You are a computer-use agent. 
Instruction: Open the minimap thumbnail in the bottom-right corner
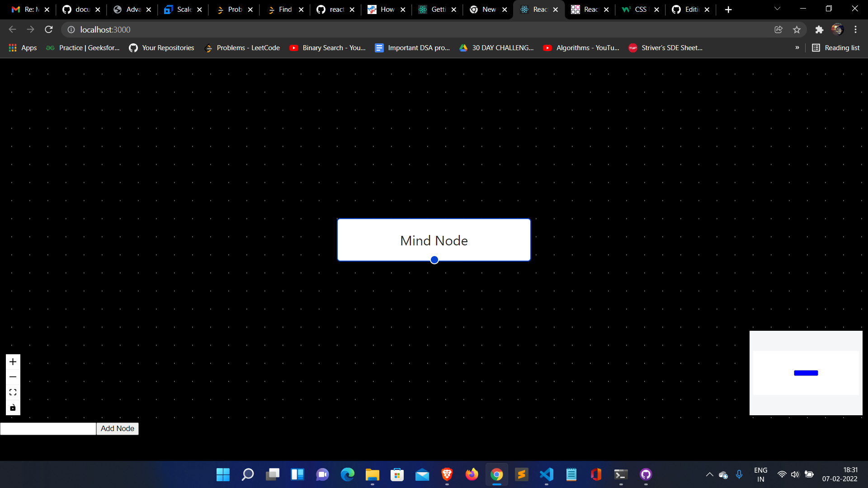[806, 373]
